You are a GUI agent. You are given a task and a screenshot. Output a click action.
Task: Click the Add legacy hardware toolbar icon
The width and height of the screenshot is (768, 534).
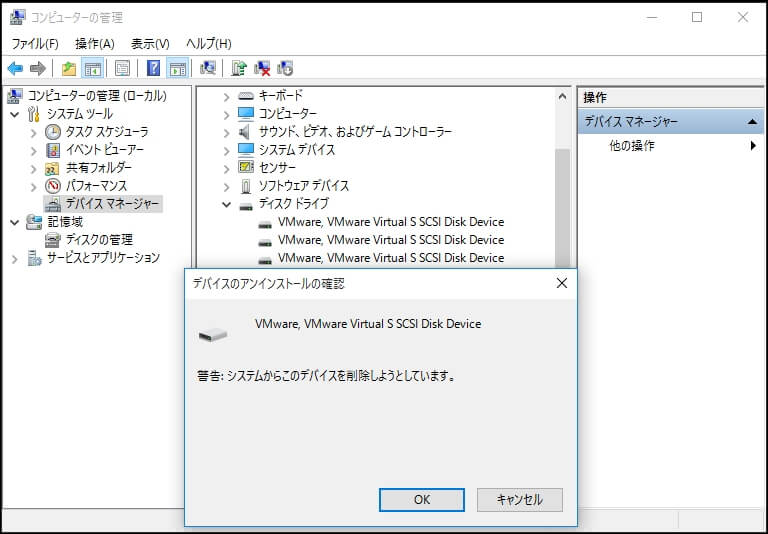pyautogui.click(x=285, y=69)
